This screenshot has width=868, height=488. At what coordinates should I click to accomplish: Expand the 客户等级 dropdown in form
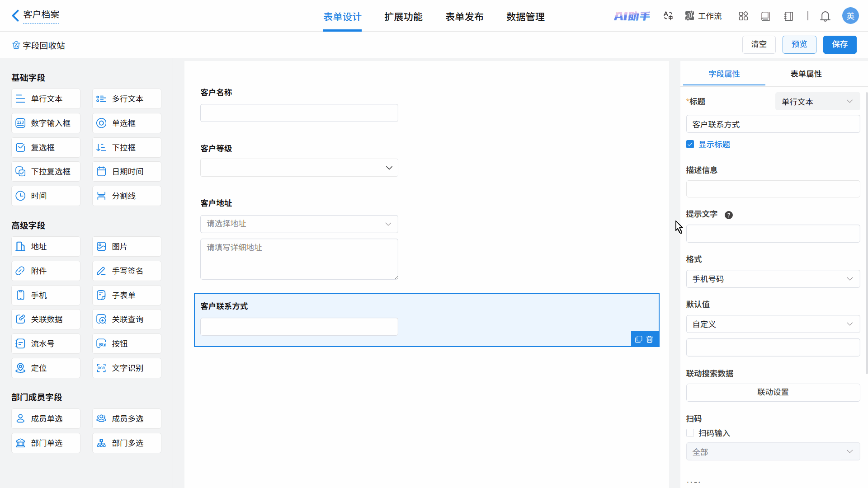pos(299,168)
